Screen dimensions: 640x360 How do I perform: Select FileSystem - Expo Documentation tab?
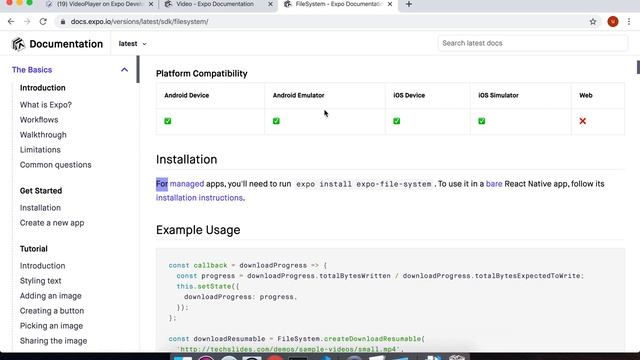pyautogui.click(x=339, y=4)
